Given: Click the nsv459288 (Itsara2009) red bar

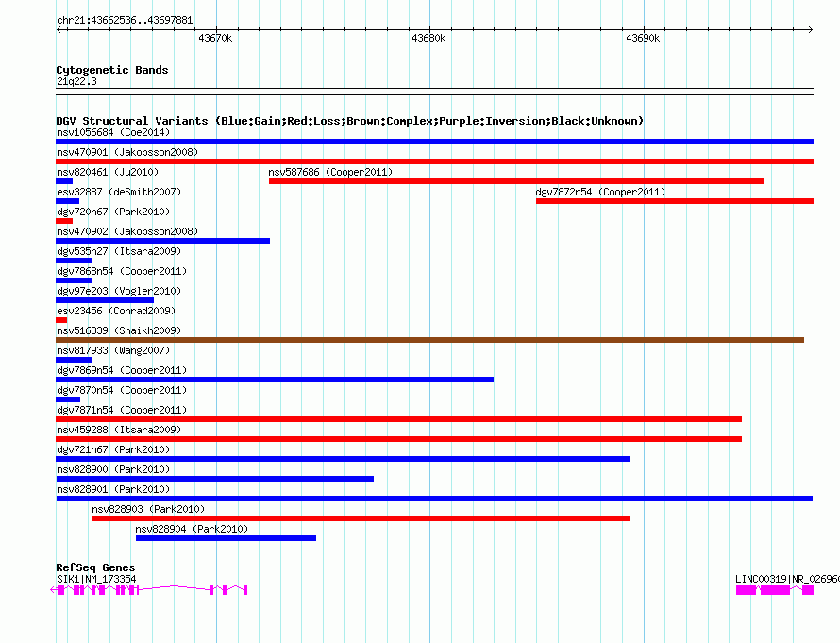Looking at the screenshot, I should [398, 439].
